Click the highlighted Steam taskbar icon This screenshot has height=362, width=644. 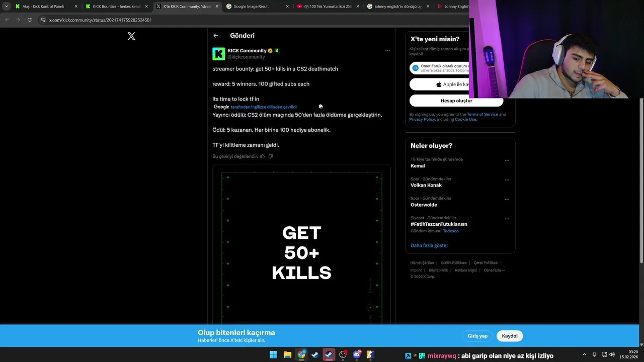click(329, 355)
